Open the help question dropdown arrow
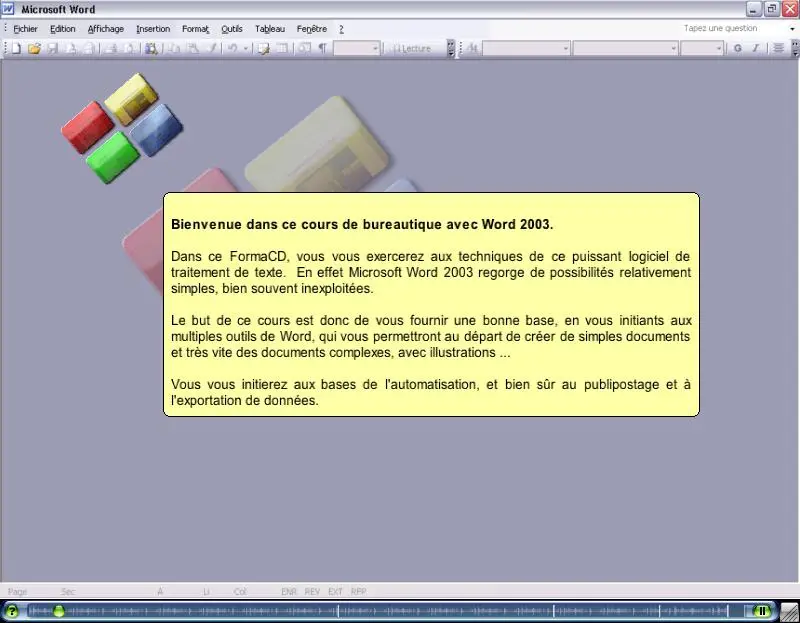The width and height of the screenshot is (800, 623). point(792,29)
